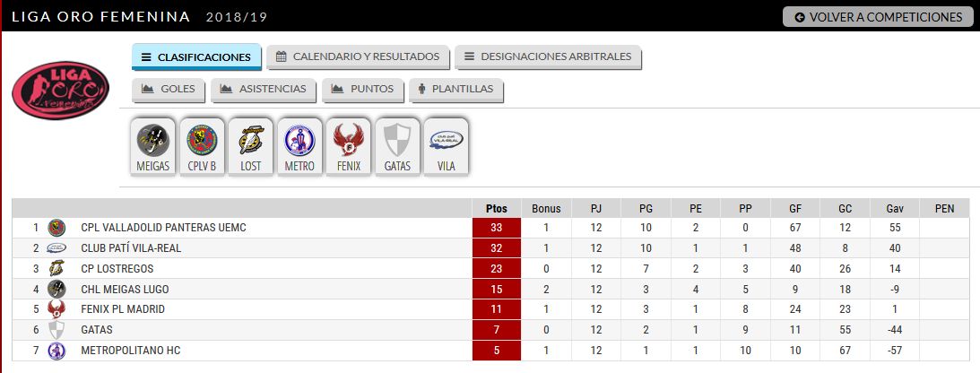Viewport: 980px width, 373px height.
Task: Open CPL Valladolid Panteras UEMC row
Action: (490, 228)
